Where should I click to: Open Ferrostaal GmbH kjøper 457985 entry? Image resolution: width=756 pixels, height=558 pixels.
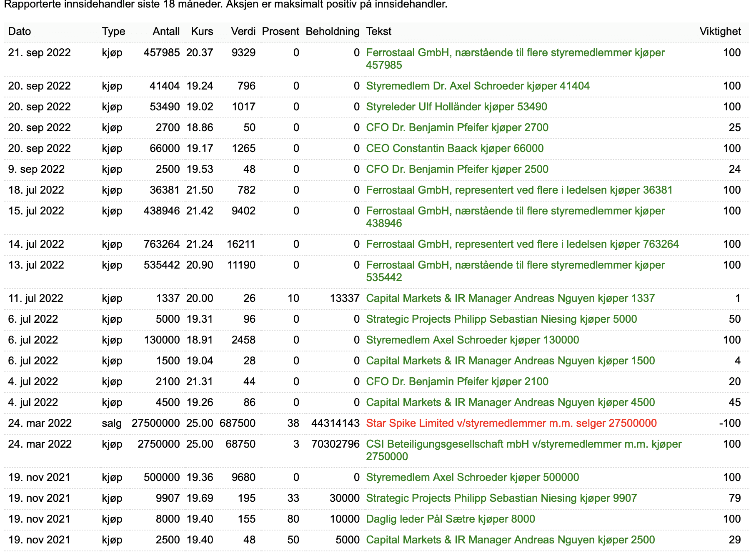pyautogui.click(x=515, y=59)
